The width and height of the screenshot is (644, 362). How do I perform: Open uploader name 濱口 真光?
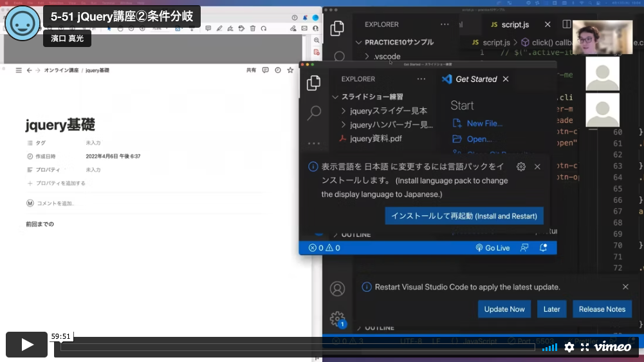pyautogui.click(x=68, y=38)
